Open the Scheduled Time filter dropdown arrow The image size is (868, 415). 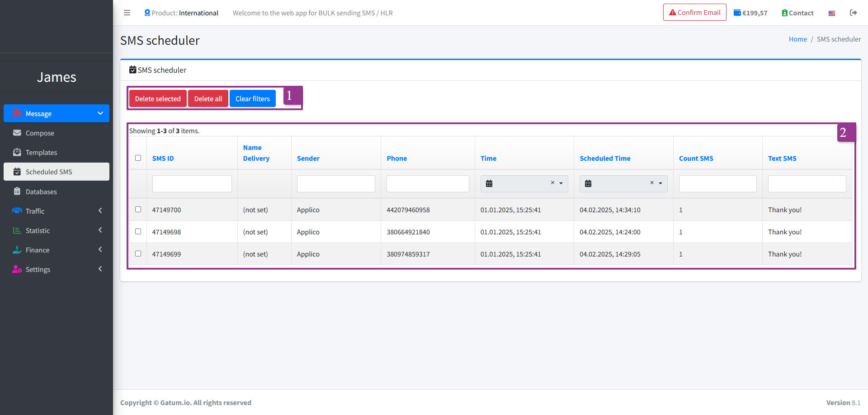pyautogui.click(x=660, y=183)
